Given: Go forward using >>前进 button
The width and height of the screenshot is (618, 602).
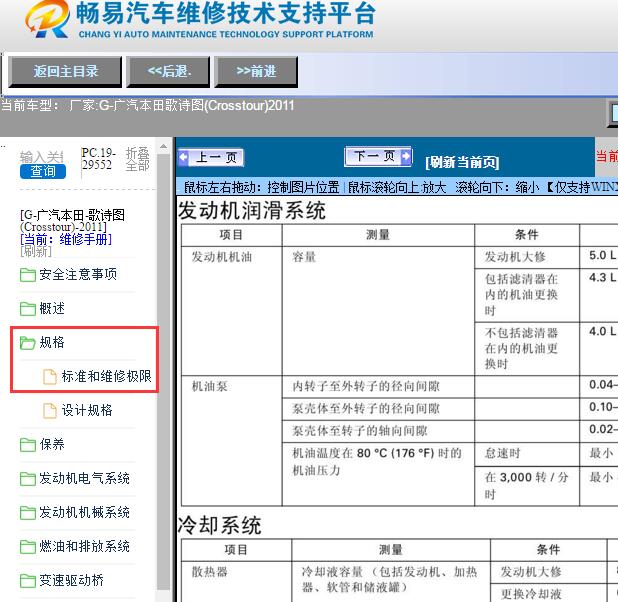Looking at the screenshot, I should coord(256,71).
